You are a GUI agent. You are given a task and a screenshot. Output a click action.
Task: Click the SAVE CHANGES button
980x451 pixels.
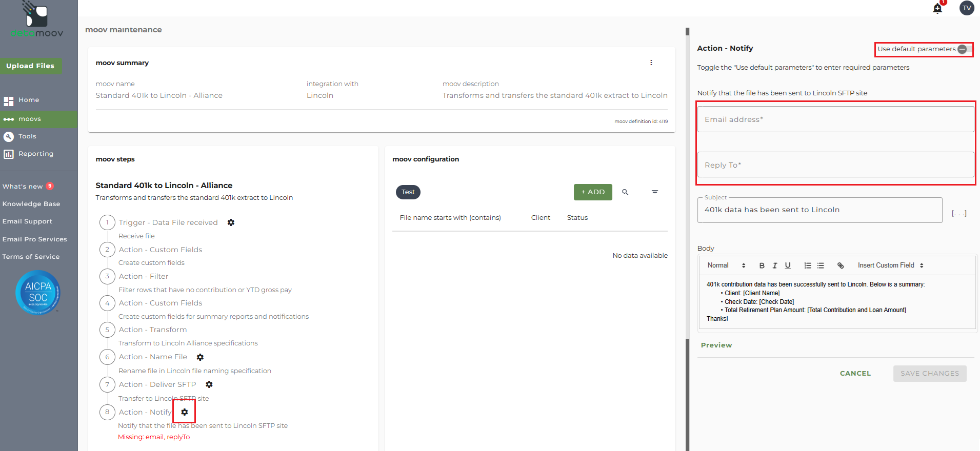point(930,374)
